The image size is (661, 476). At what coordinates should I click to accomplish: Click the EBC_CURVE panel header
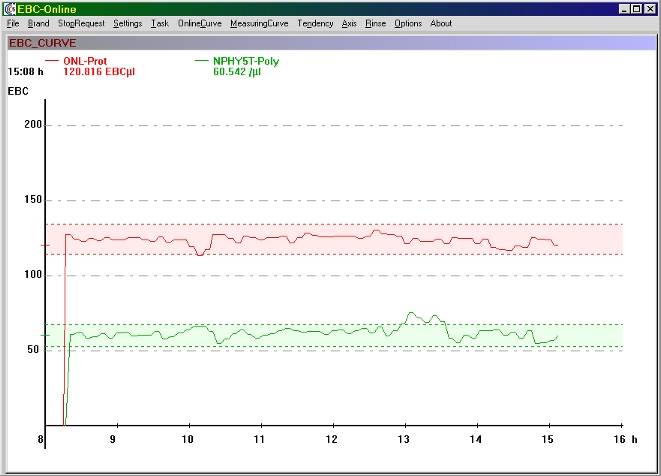(x=42, y=43)
